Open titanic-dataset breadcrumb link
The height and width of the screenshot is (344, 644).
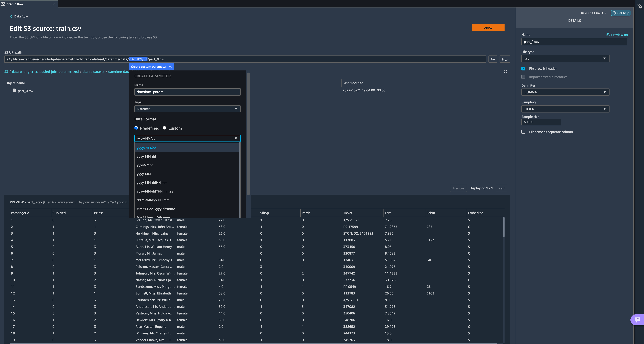(93, 72)
